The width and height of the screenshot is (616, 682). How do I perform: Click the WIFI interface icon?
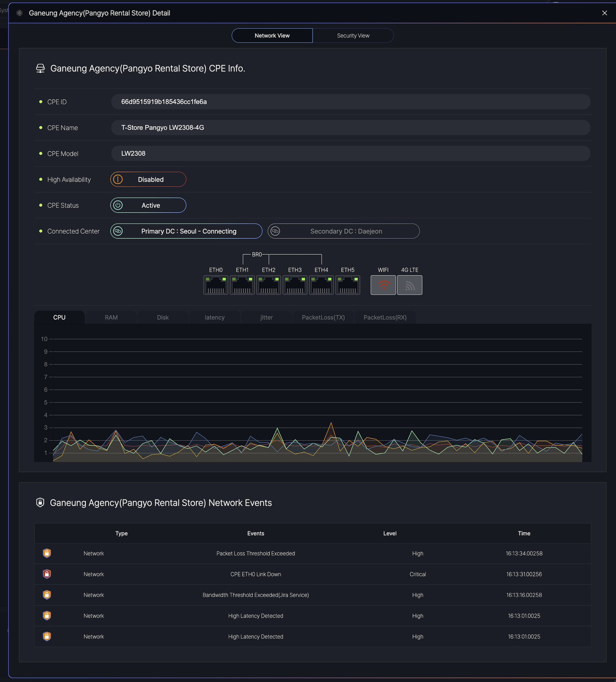click(383, 285)
